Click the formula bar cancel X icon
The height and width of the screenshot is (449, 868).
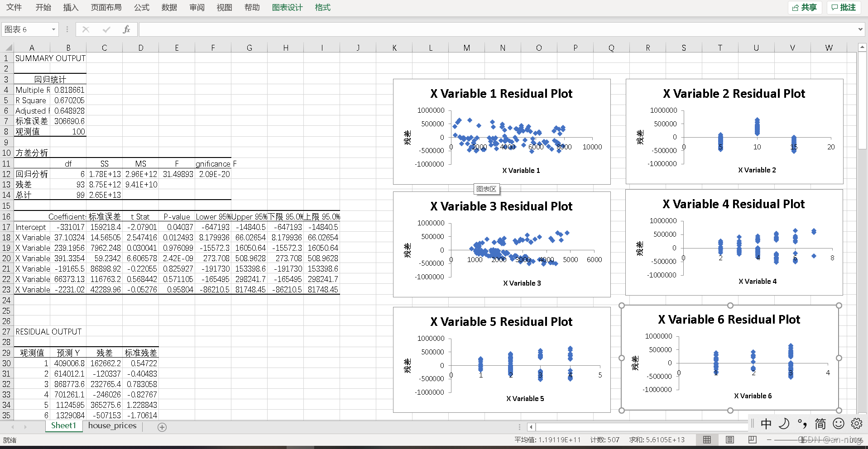coord(86,29)
